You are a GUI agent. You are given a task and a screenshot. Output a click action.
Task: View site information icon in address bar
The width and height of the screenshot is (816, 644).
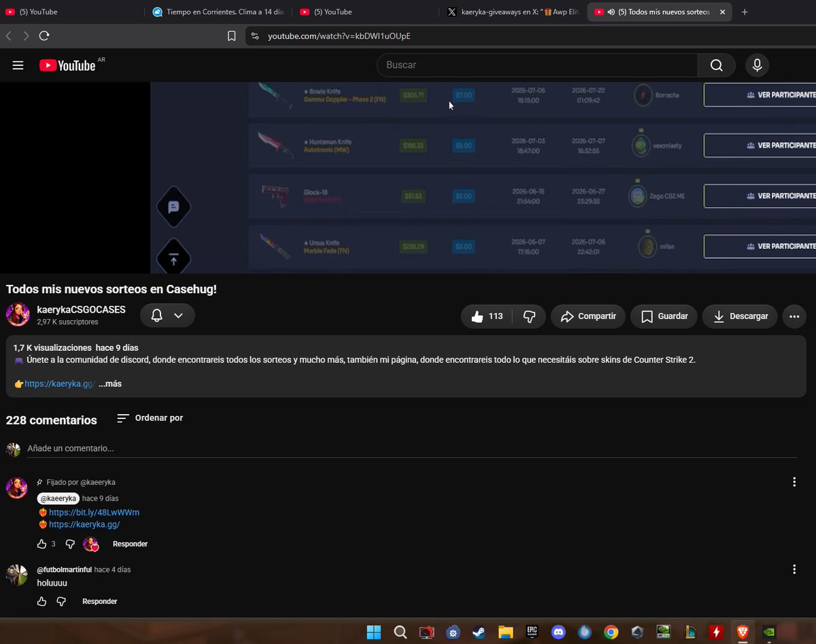click(255, 36)
